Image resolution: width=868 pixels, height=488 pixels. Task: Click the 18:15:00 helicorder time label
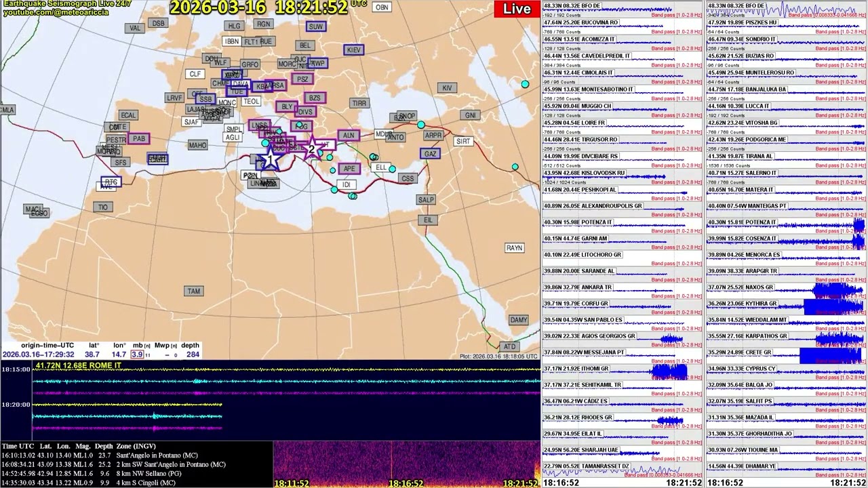coord(16,369)
